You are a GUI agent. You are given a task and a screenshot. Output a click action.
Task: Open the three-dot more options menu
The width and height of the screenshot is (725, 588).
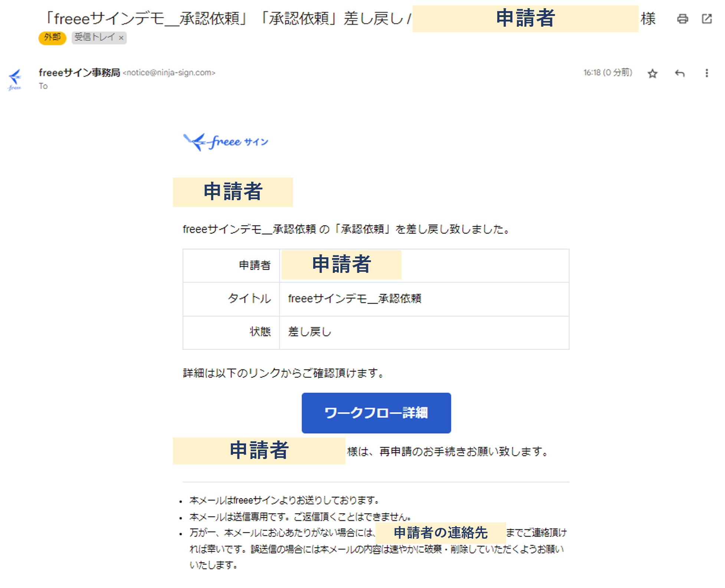[x=706, y=73]
